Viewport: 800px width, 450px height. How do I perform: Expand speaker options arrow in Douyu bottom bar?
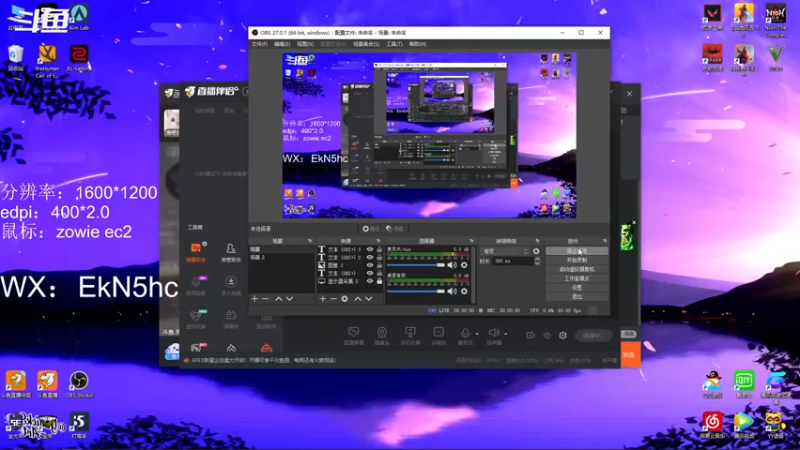coord(506,334)
